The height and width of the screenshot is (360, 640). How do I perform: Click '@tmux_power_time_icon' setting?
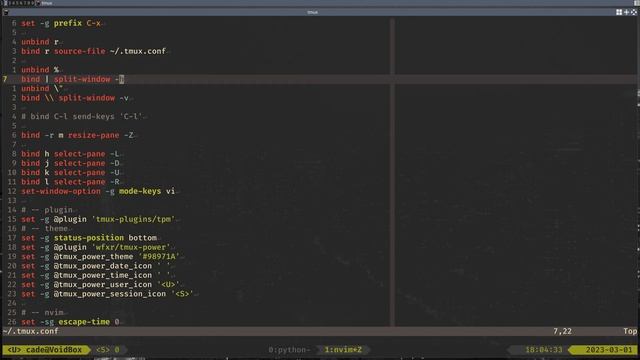(102, 275)
